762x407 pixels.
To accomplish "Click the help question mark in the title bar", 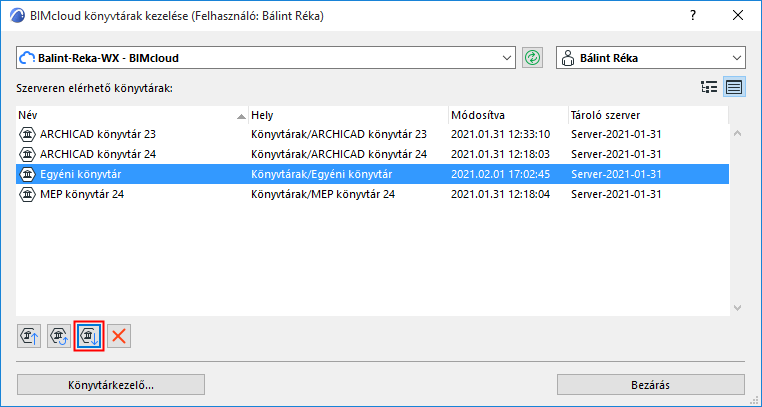I will point(693,16).
